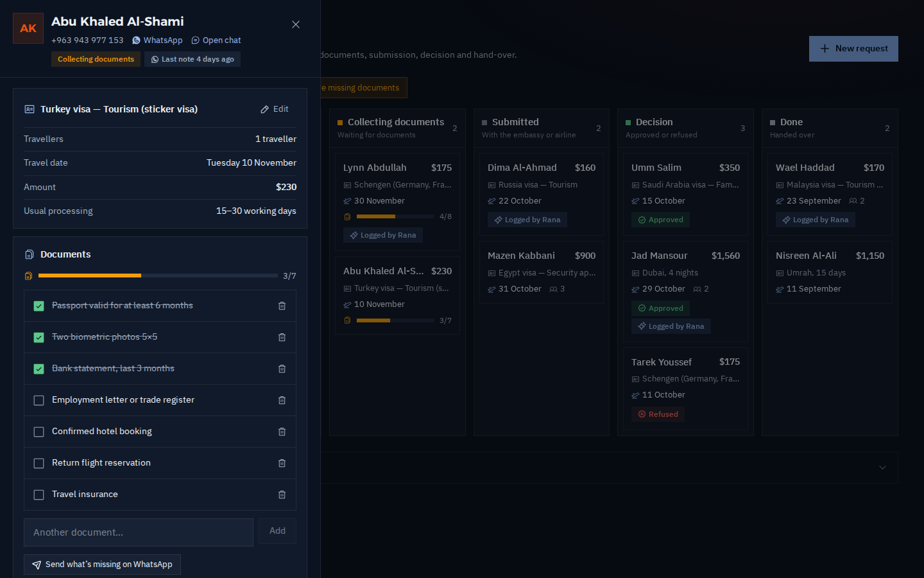This screenshot has height=578, width=924.
Task: Open Mazen Kabbani request card
Action: tap(542, 272)
